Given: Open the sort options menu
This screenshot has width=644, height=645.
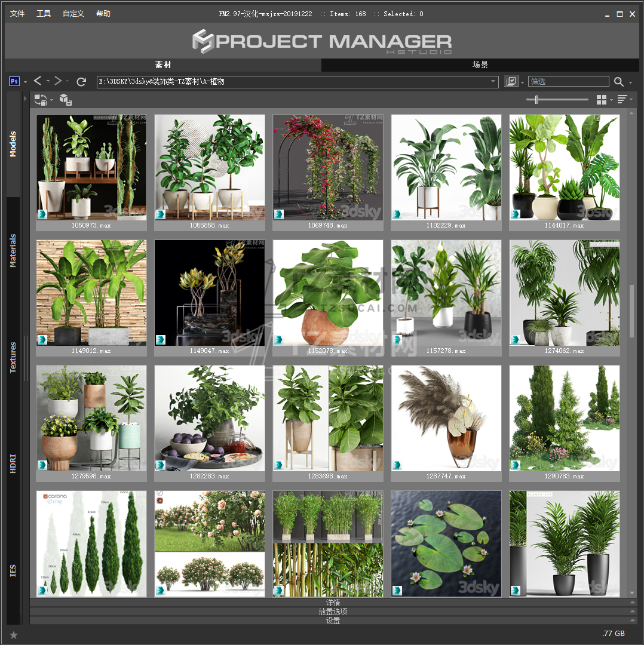Looking at the screenshot, I should (x=622, y=100).
